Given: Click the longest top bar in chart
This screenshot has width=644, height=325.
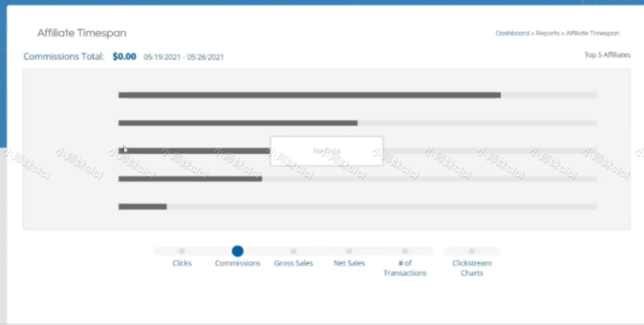Looking at the screenshot, I should (x=309, y=95).
